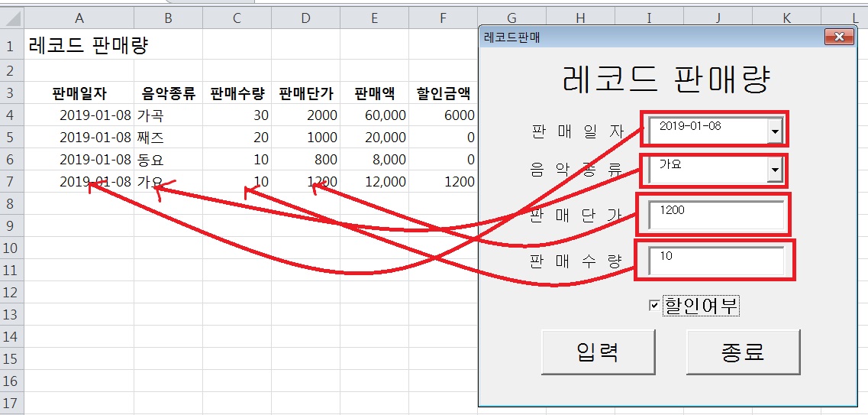This screenshot has height=415, width=868.
Task: Open the 판매일자 dropdown arrow
Action: coord(775,131)
